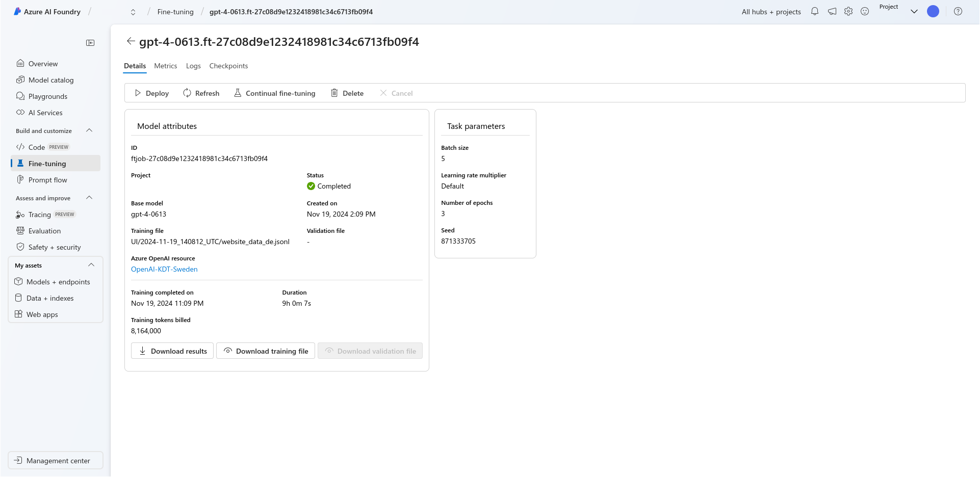The height and width of the screenshot is (477, 980).
Task: Collapse the Build and customize section
Action: click(x=90, y=130)
